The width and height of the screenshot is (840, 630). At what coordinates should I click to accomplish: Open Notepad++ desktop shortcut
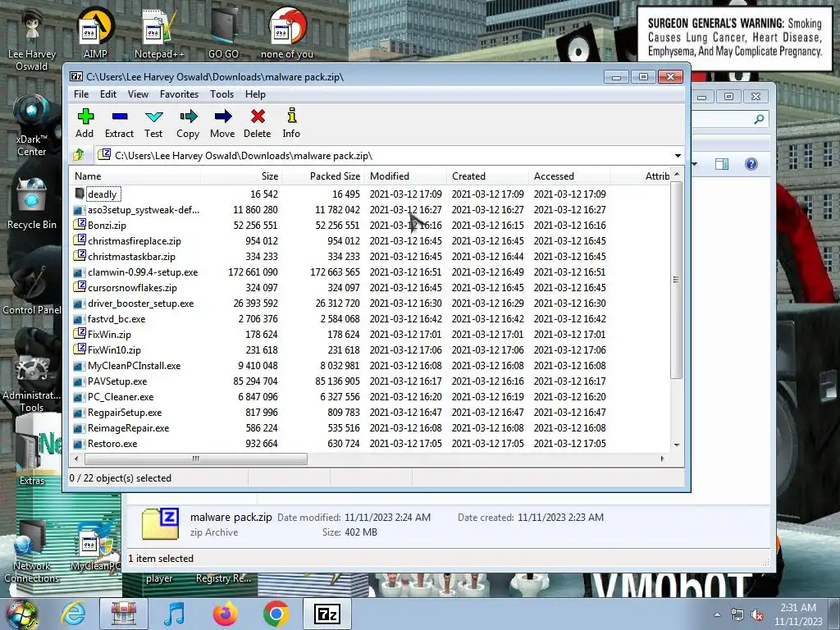(159, 33)
